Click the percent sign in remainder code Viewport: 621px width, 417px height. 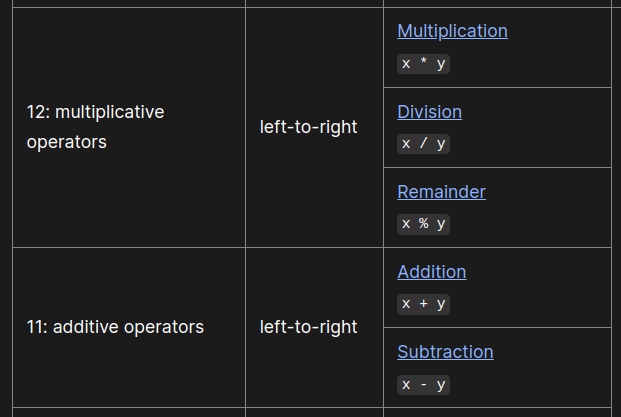point(424,223)
